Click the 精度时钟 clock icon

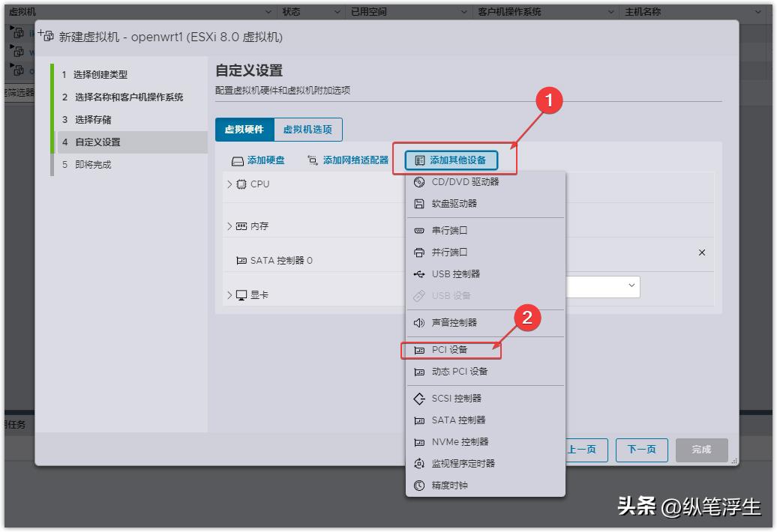click(419, 485)
